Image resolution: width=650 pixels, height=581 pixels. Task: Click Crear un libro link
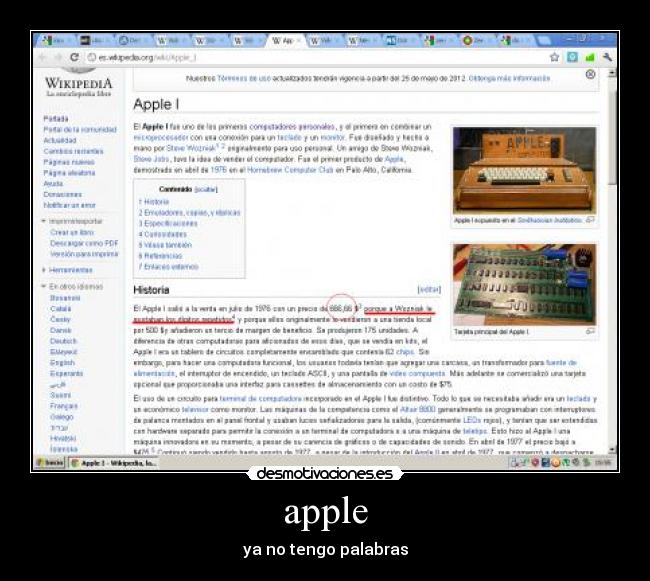[x=72, y=232]
